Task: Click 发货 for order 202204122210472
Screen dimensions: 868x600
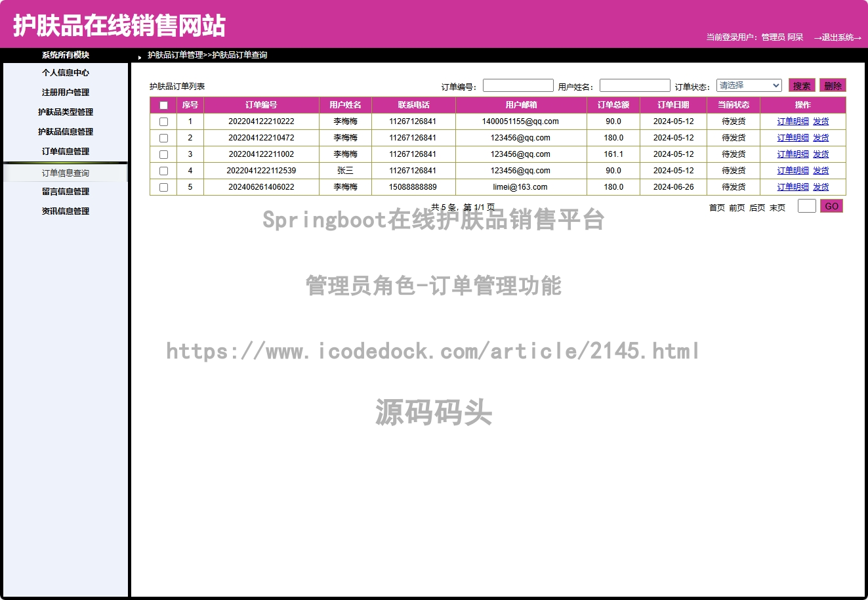Action: 821,138
